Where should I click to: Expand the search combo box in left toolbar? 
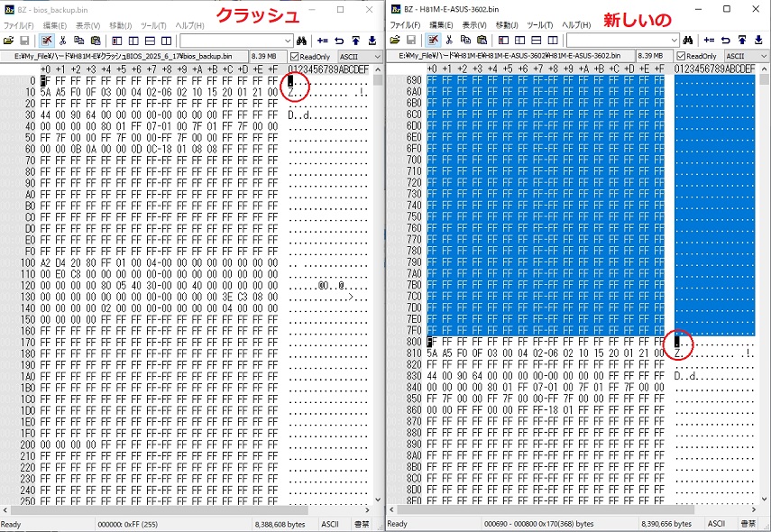pyautogui.click(x=288, y=41)
